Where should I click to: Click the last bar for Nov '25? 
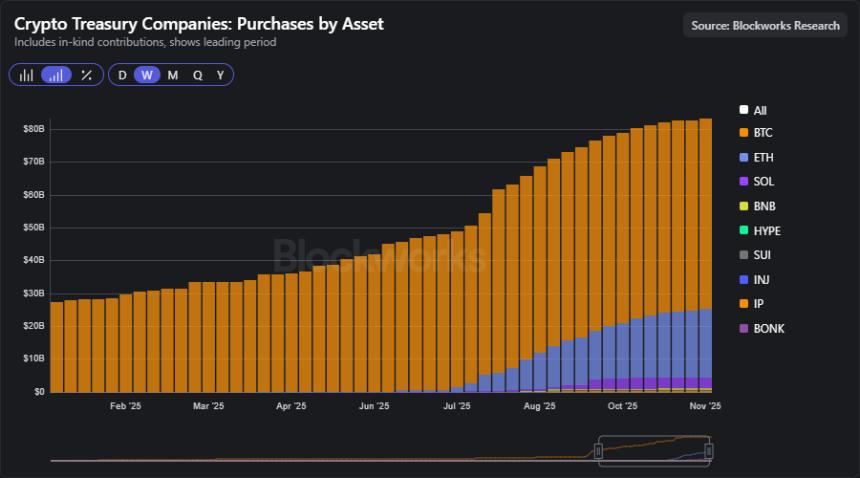[705, 250]
